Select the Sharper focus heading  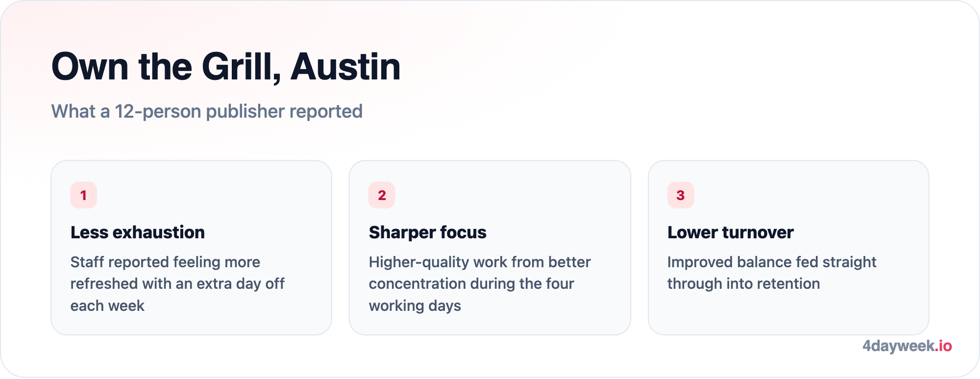click(x=427, y=232)
